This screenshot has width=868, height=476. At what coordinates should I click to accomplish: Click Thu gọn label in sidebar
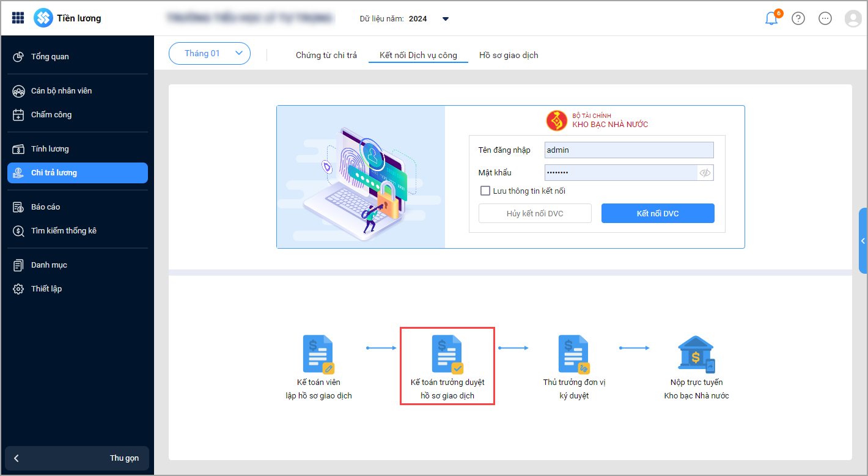pyautogui.click(x=124, y=458)
